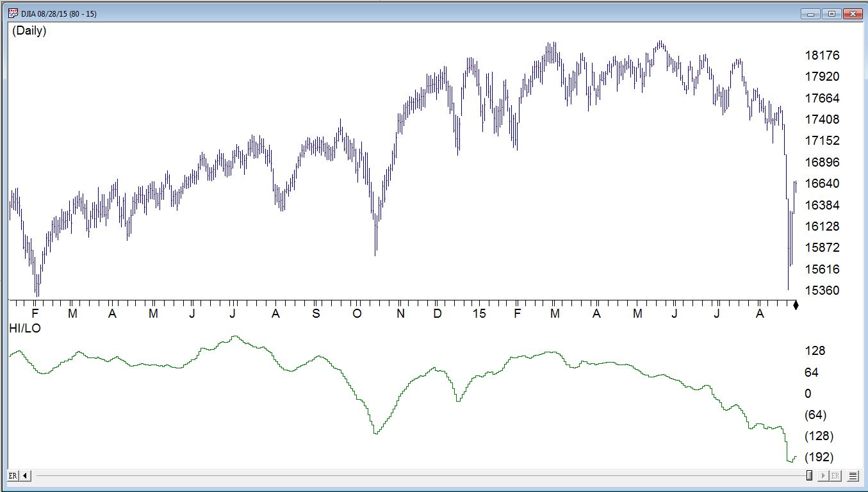Click the 16640 price axis value
The width and height of the screenshot is (868, 492).
tap(823, 184)
